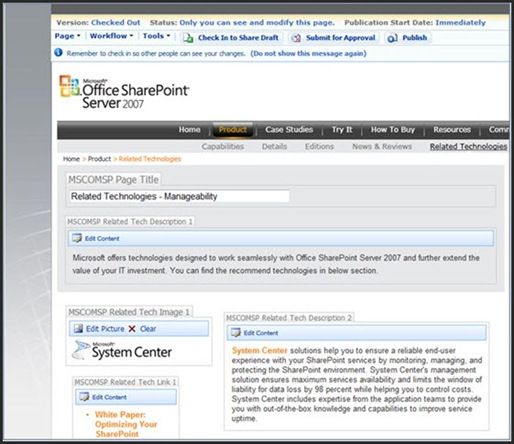Click Do not show this message again link
The height and width of the screenshot is (444, 514).
click(x=308, y=53)
